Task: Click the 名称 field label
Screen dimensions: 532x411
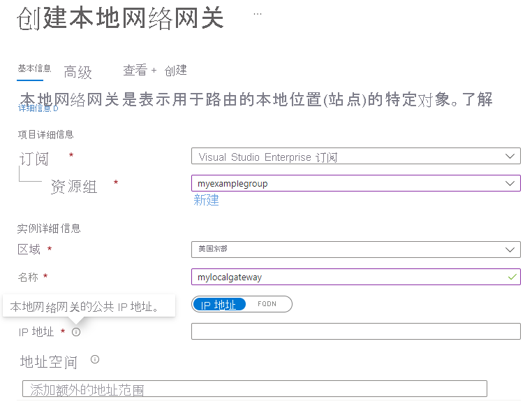Action: [28, 277]
